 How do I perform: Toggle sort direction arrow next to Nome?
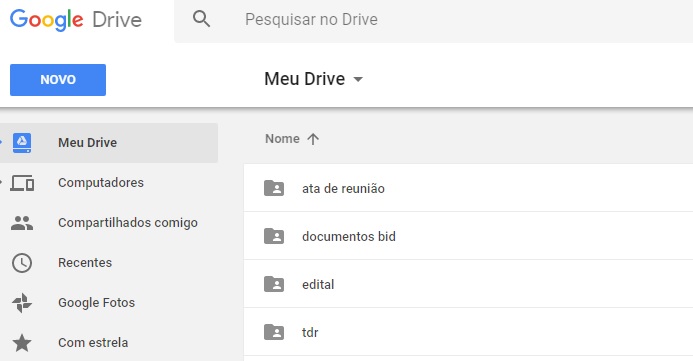coord(313,139)
